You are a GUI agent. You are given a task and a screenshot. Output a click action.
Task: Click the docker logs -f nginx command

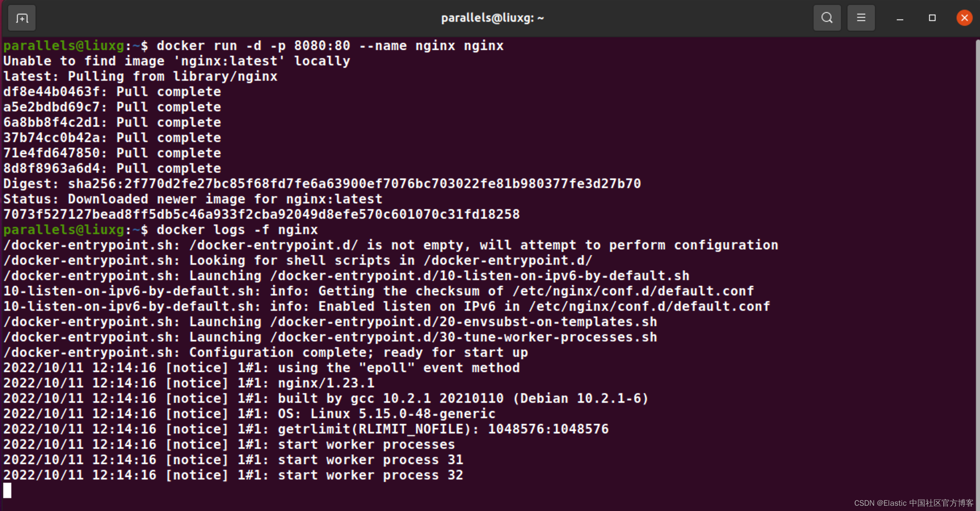(x=237, y=230)
